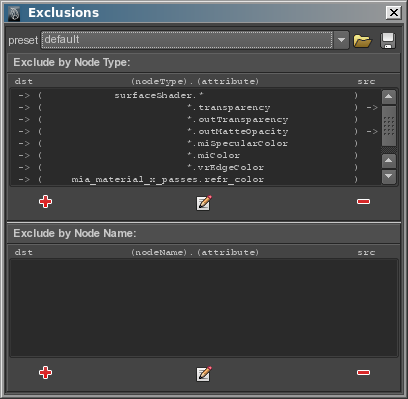The height and width of the screenshot is (399, 408).
Task: Click empty Exclude by Node Name list
Action: point(204,308)
